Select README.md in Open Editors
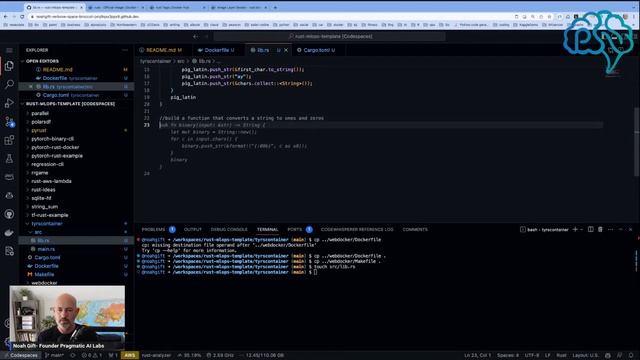The height and width of the screenshot is (360, 640). click(58, 70)
